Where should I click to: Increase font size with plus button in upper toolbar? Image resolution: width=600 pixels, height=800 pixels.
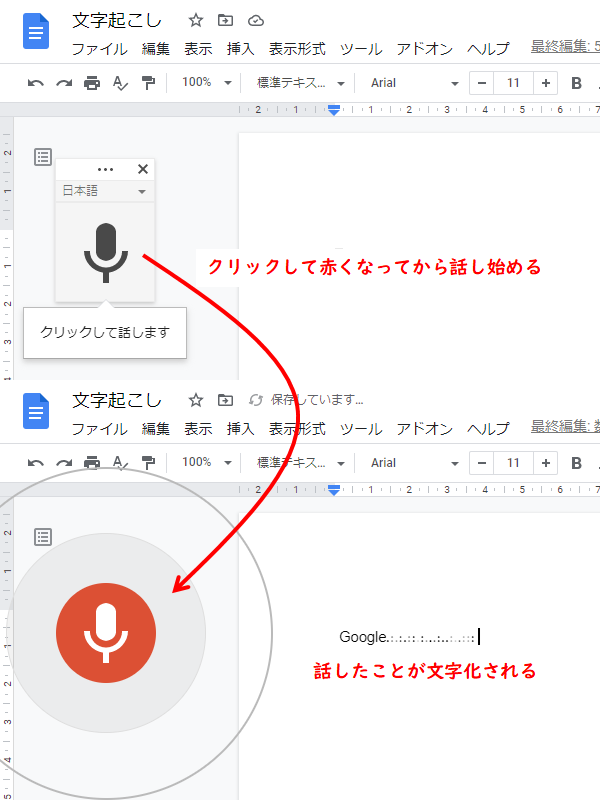click(x=546, y=83)
